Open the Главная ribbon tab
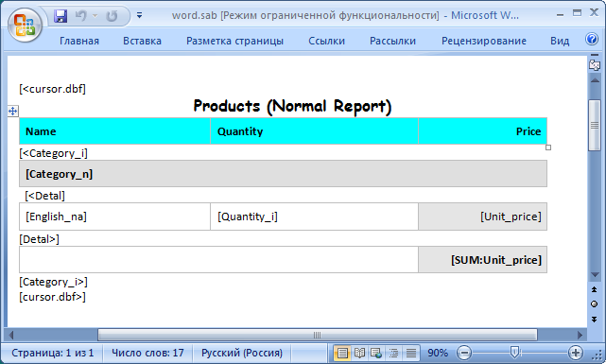606x364 pixels. (x=79, y=41)
